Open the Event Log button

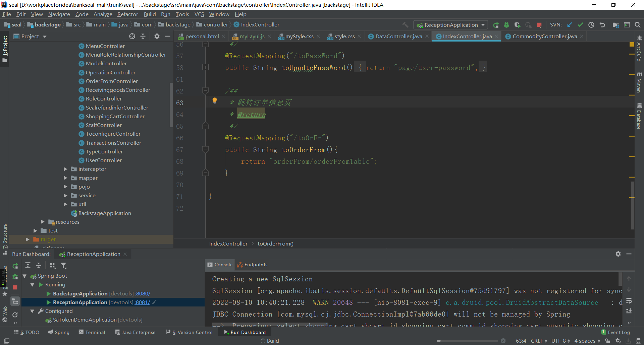[x=615, y=332]
